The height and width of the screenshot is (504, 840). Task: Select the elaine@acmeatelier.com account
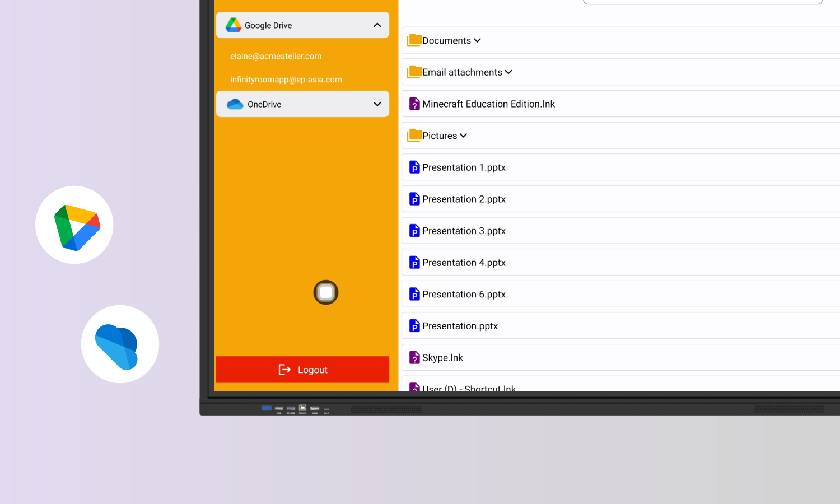pyautogui.click(x=276, y=56)
